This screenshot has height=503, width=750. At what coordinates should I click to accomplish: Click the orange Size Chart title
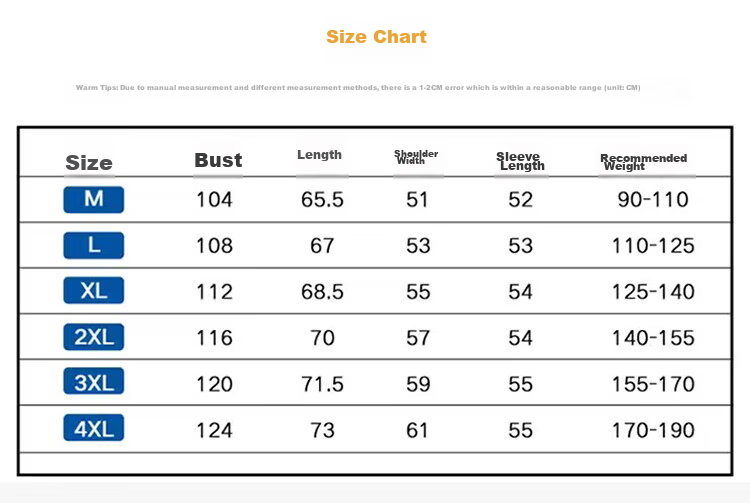click(x=376, y=37)
